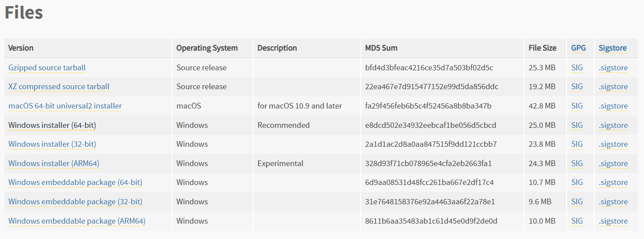Image resolution: width=644 pixels, height=239 pixels.
Task: Click Windows embeddable package (32-bit) link
Action: (75, 202)
